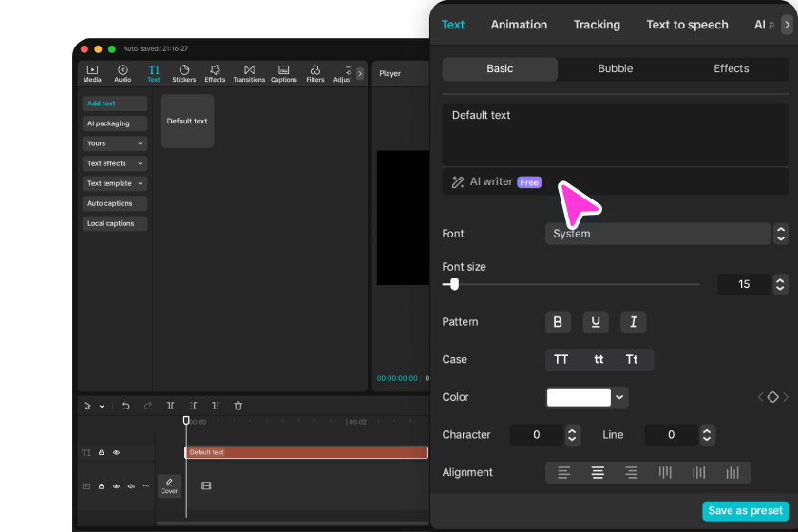Click the undo arrow in timeline toolbar
Viewport: 798px width, 532px height.
(x=125, y=406)
